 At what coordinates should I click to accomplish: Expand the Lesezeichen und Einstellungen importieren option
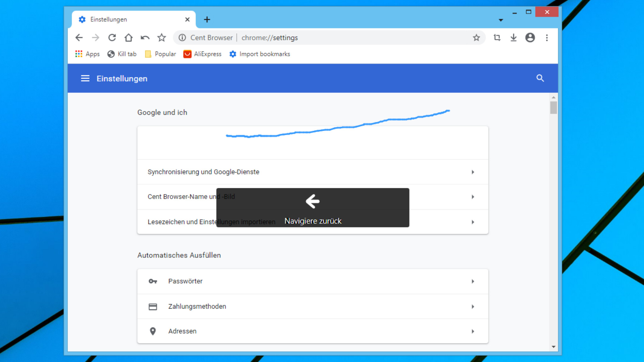pos(473,221)
